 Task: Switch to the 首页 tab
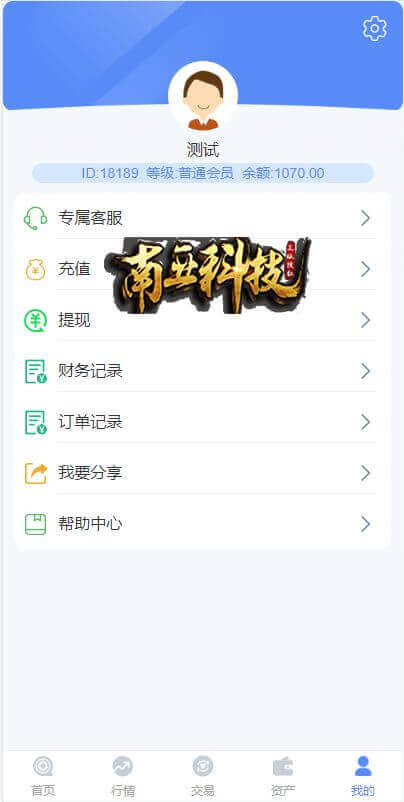click(43, 776)
